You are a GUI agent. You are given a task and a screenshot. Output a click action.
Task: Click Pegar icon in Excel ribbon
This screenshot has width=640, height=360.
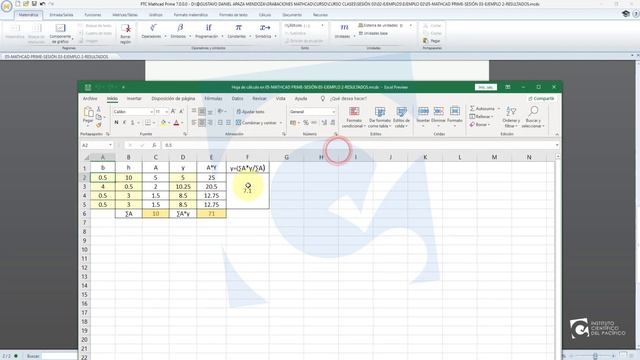(88, 112)
